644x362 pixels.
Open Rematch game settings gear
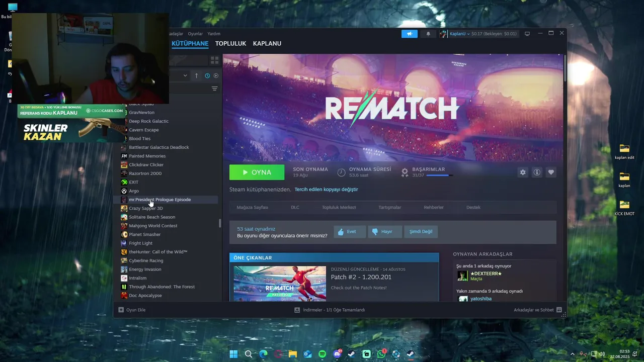tap(523, 172)
